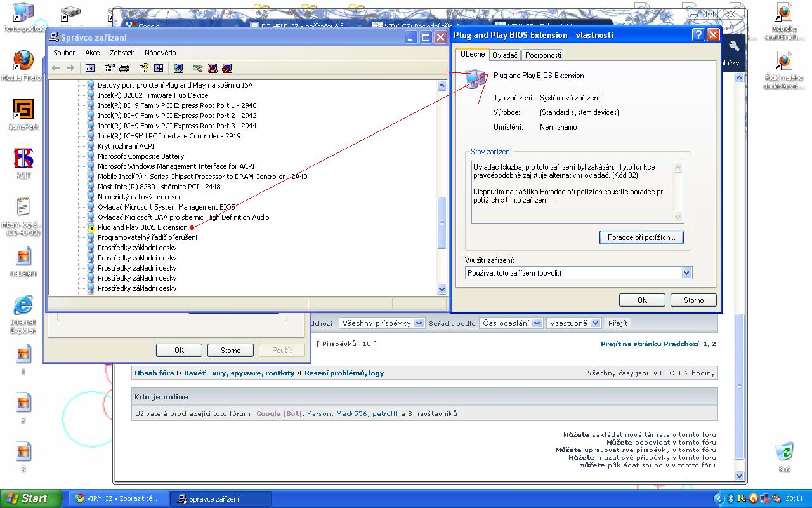Click the device list scrollbar down arrow
Image resolution: width=812 pixels, height=508 pixels.
click(442, 289)
